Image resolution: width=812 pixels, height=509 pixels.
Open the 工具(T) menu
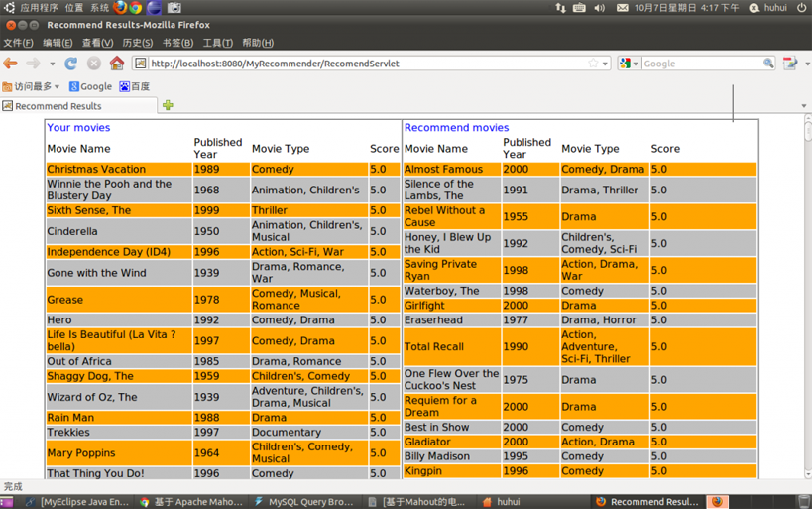pos(217,43)
